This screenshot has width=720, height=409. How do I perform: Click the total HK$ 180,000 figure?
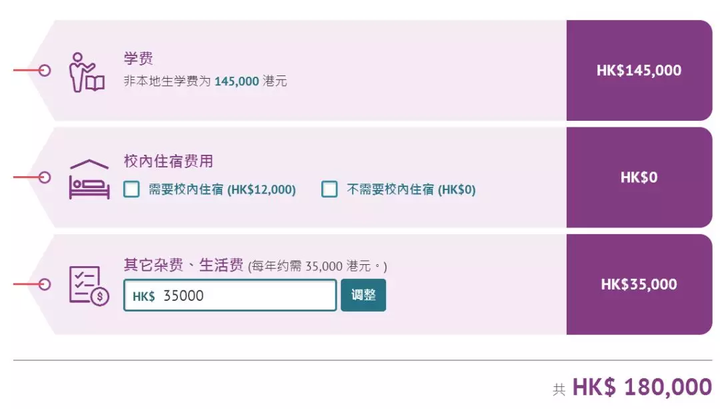[x=642, y=387]
